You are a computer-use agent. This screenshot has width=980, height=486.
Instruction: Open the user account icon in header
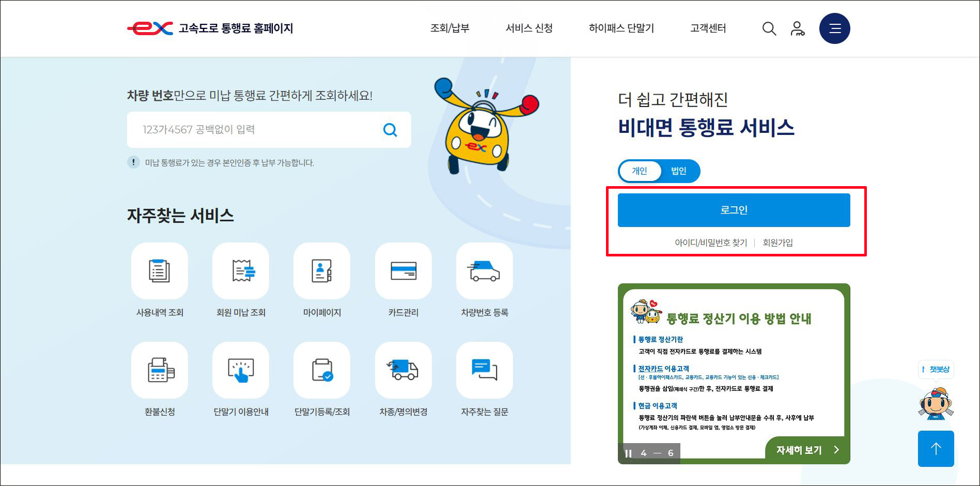(x=798, y=28)
